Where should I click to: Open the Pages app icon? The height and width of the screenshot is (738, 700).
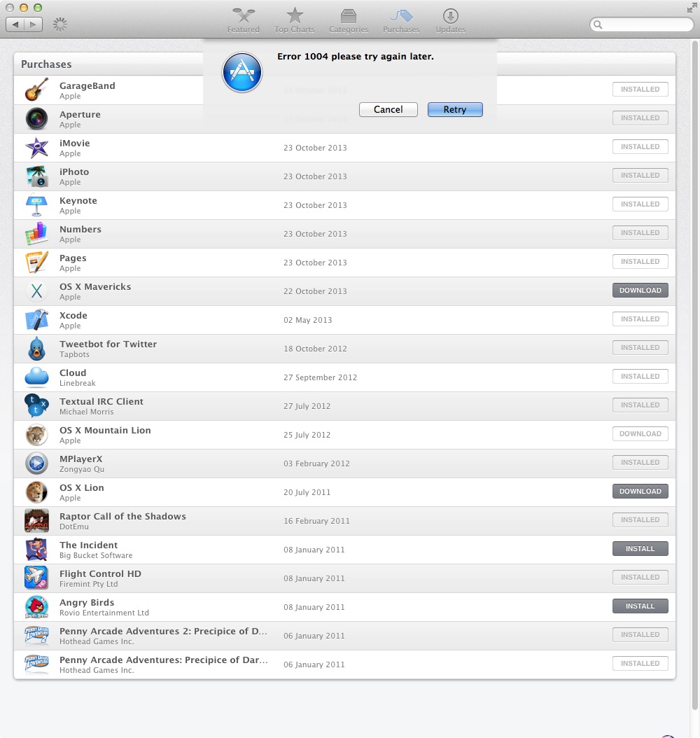[36, 262]
